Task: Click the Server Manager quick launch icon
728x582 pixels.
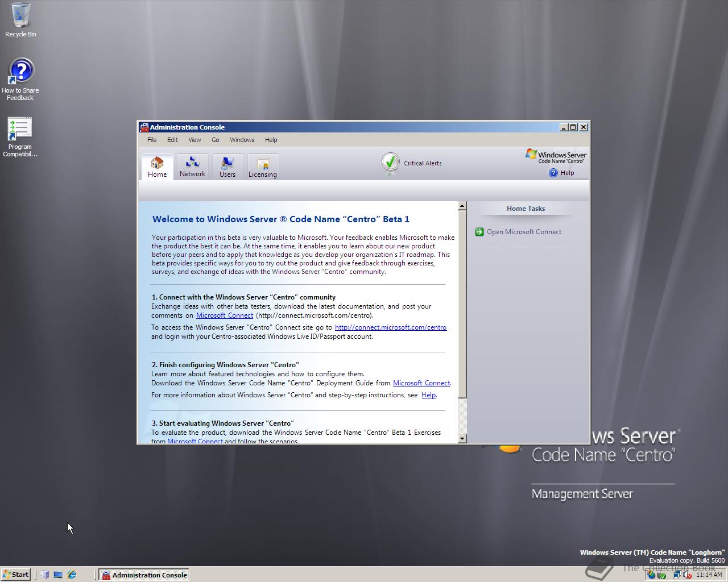Action: point(44,575)
